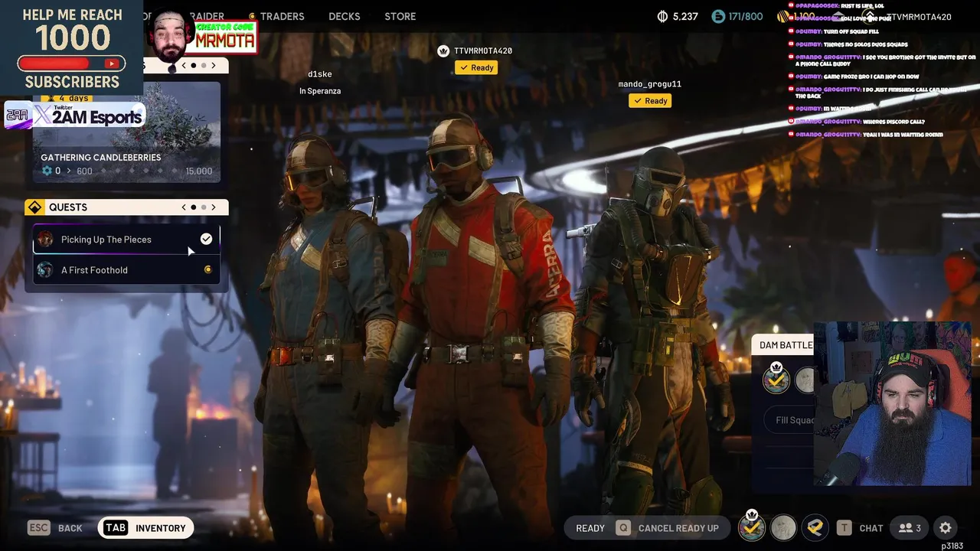This screenshot has height=551, width=980.
Task: Click the yellow dot icon beside Traders
Action: tap(253, 16)
